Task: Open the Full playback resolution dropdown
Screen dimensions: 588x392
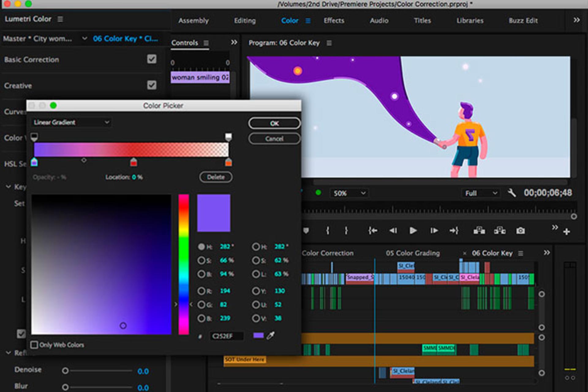Action: [481, 193]
